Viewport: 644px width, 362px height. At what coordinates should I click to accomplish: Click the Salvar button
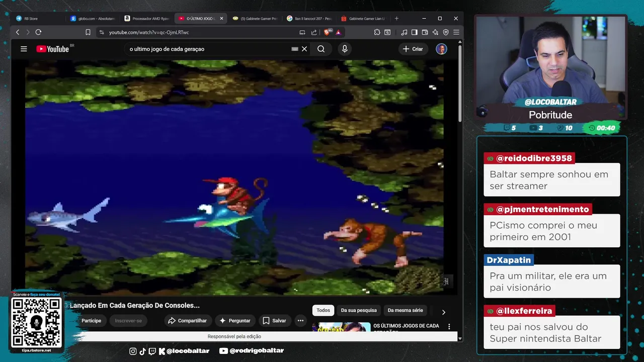point(274,321)
